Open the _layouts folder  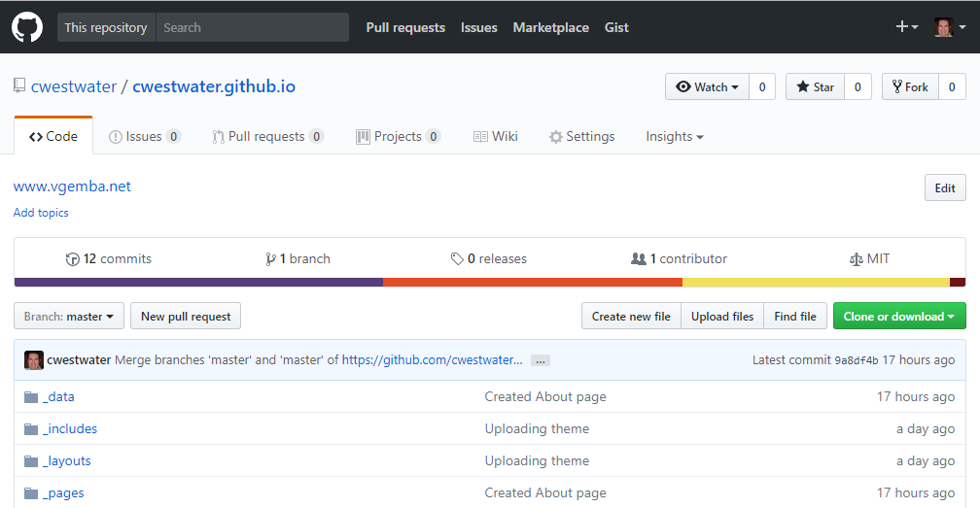[67, 461]
